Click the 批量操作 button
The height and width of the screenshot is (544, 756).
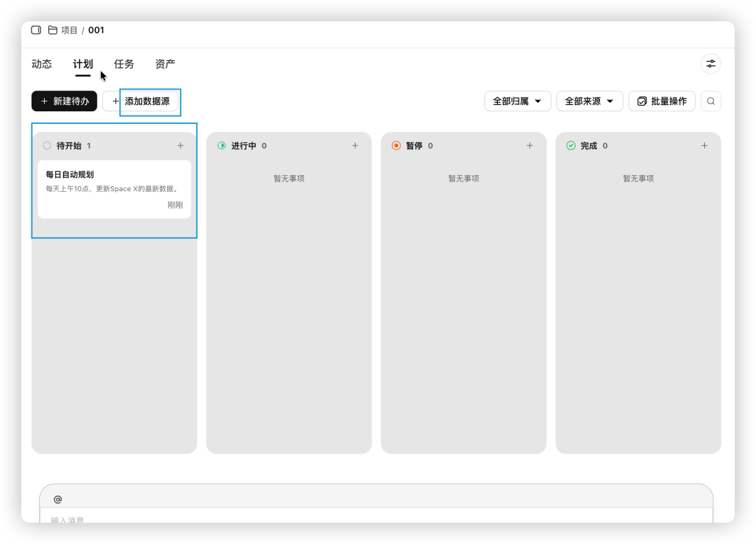coord(661,102)
